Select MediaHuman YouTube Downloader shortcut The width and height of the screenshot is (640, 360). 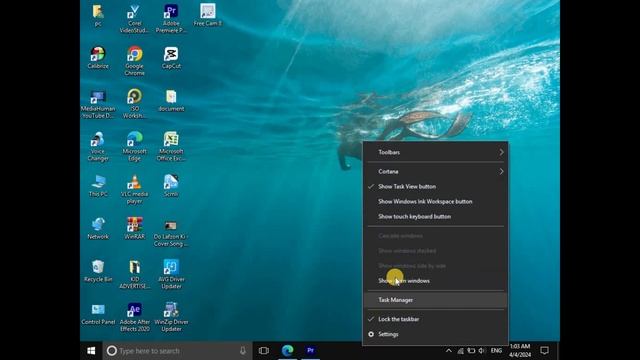coord(98,104)
